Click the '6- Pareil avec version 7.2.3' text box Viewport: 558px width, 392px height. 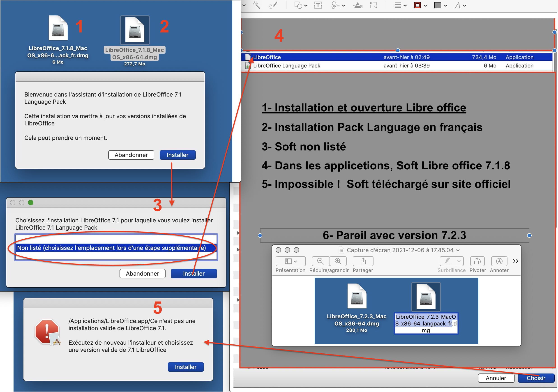click(394, 235)
